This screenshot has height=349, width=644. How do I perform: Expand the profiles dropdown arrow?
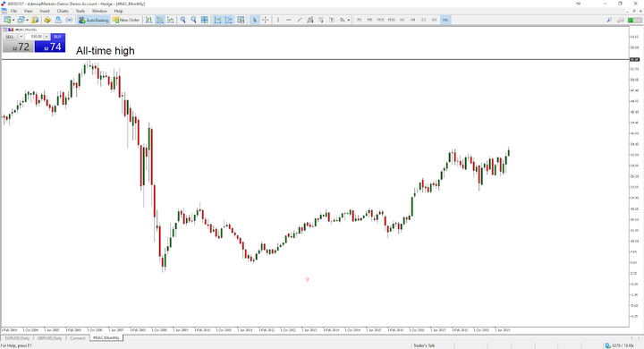click(27, 21)
